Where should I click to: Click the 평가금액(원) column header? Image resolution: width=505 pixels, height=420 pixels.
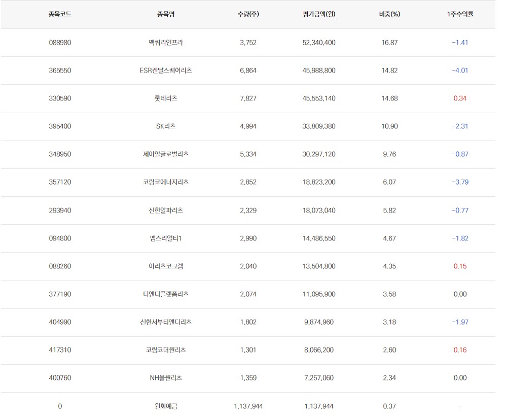click(319, 14)
